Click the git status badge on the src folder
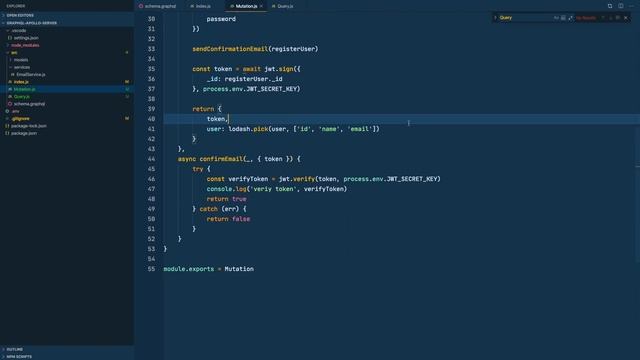Viewport: 640px width, 360px height. tap(127, 53)
